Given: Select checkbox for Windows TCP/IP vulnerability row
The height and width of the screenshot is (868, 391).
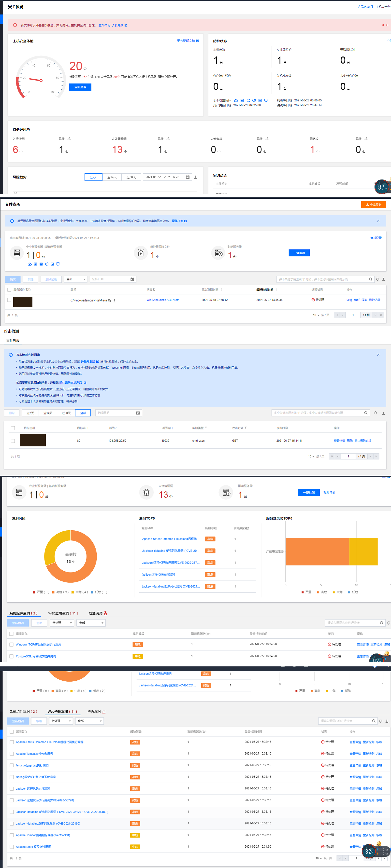Looking at the screenshot, I should coord(12,644).
